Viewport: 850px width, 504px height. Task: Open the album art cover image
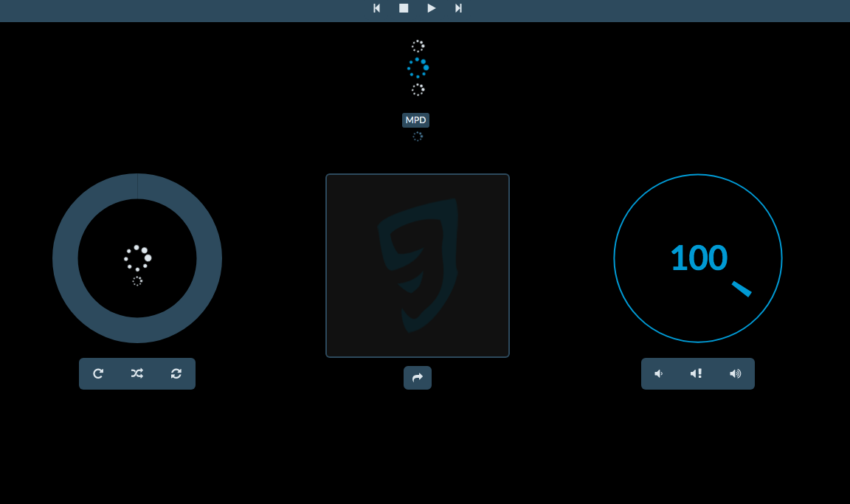coord(418,266)
